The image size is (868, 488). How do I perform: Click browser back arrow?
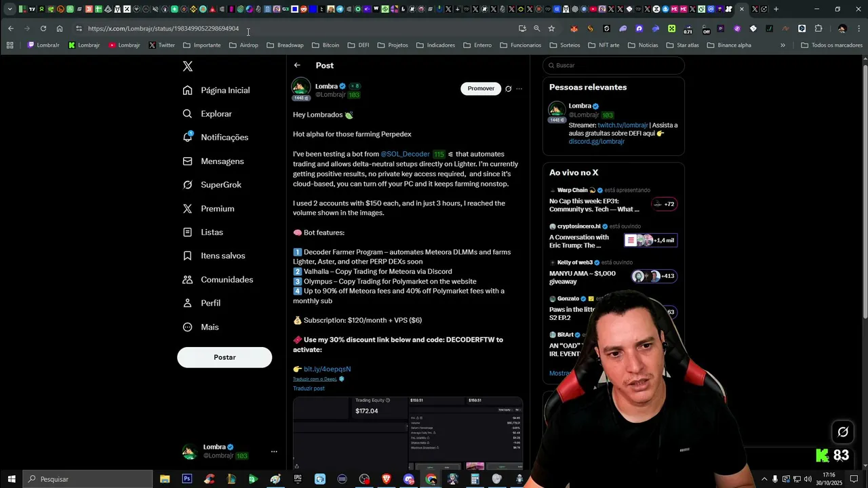[x=11, y=28]
